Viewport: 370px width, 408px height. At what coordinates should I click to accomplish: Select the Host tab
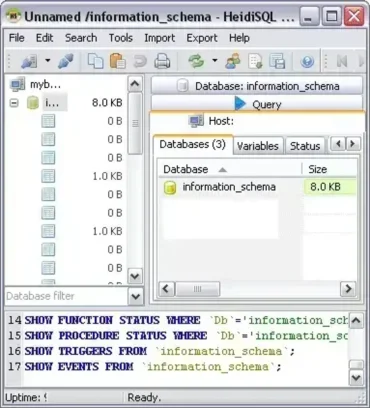tap(257, 121)
